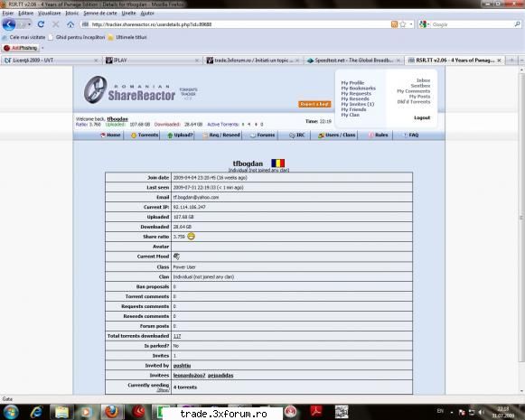Click the Home navigation item

point(110,135)
